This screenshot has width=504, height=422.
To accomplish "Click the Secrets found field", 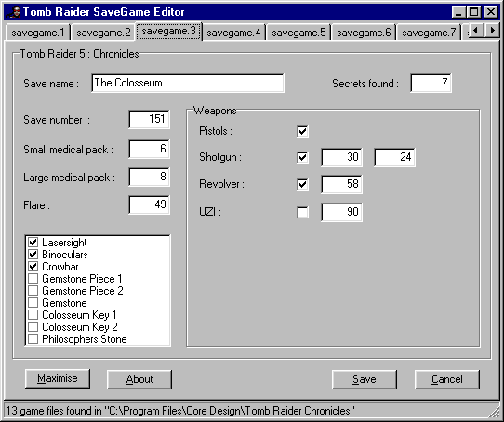I will coord(431,84).
